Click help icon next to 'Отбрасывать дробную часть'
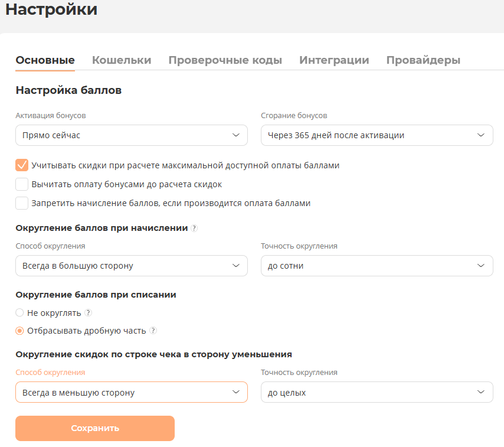Image resolution: width=504 pixels, height=447 pixels. pos(153,331)
